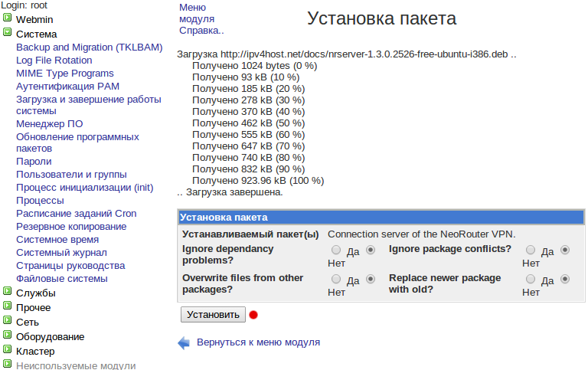The width and height of the screenshot is (588, 370).
Task: Click the blue back arrow icon
Action: point(184,342)
